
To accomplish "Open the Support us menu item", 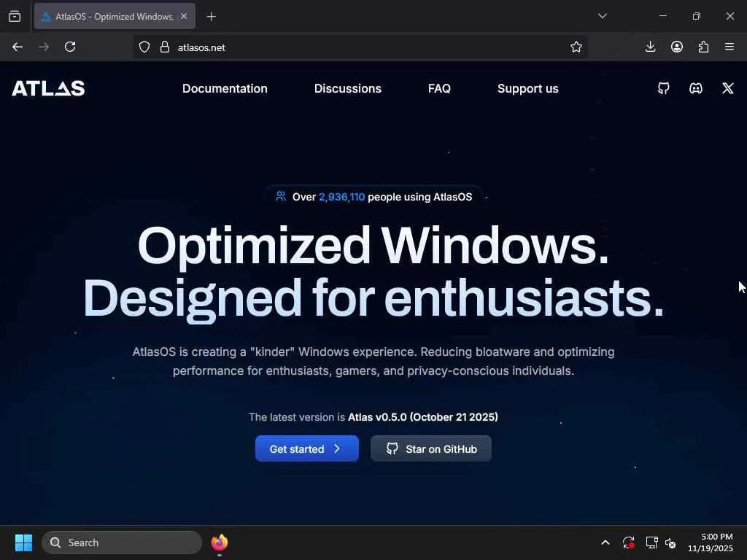I will (528, 88).
